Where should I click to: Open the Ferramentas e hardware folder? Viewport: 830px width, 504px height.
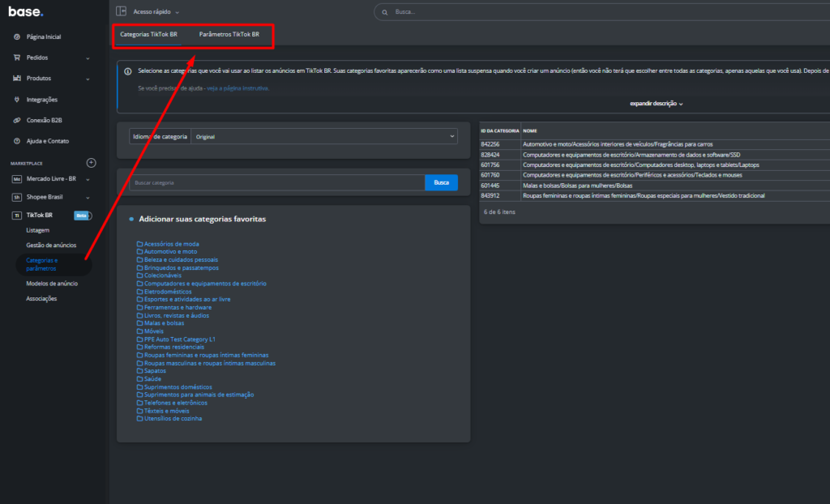(174, 308)
